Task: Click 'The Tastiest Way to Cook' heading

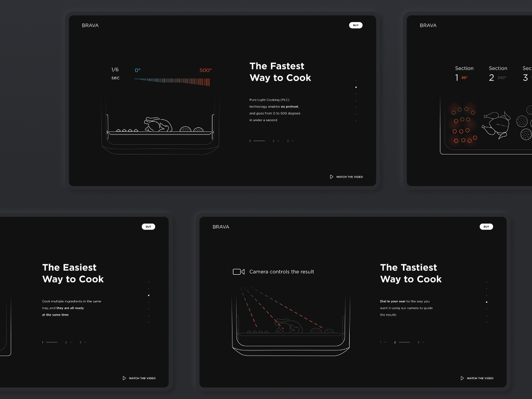Action: click(x=411, y=273)
